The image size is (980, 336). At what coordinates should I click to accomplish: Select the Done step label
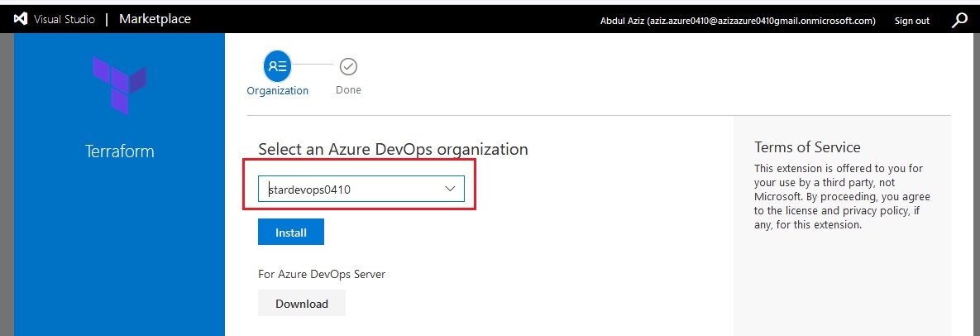click(x=348, y=89)
